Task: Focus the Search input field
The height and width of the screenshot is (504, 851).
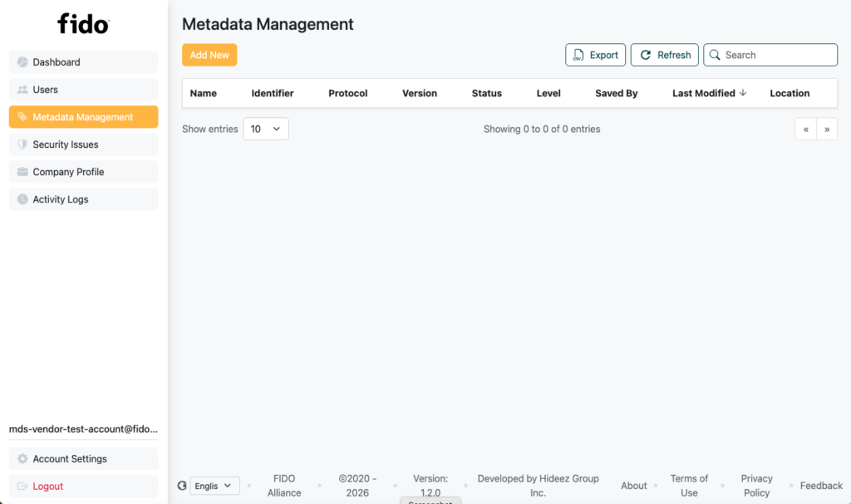Action: click(770, 55)
